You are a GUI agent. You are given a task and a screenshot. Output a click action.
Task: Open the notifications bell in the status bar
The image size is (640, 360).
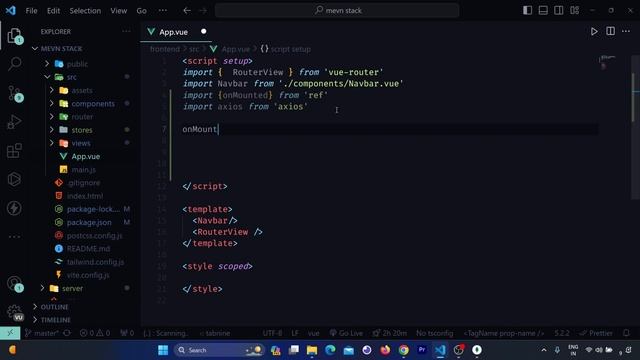pos(627,333)
